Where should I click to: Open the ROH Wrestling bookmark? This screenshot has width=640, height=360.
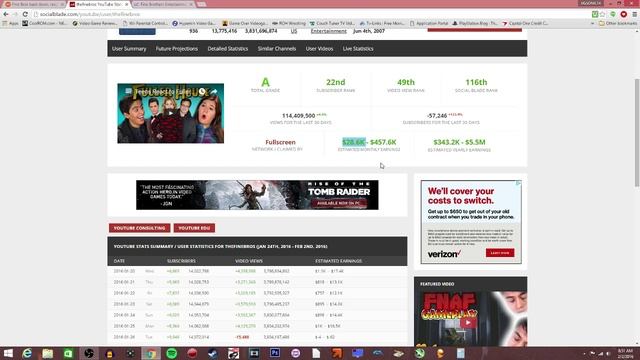[289, 23]
